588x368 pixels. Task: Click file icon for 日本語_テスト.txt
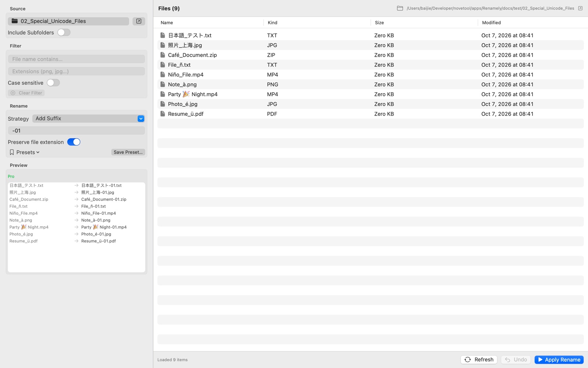[x=162, y=35]
